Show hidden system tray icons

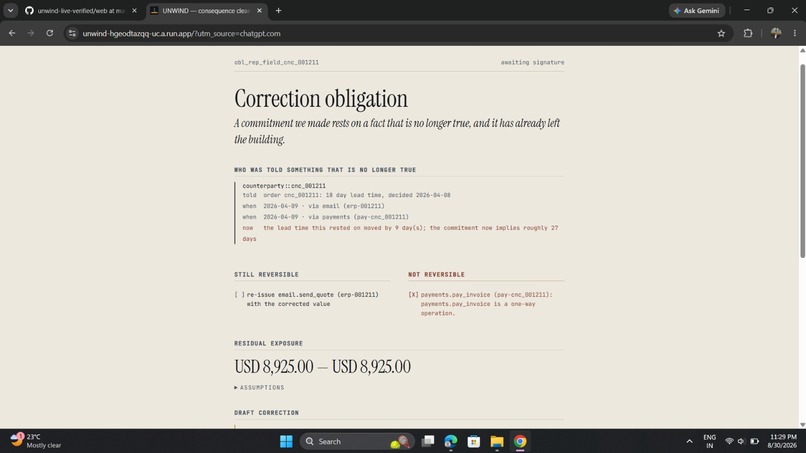click(689, 441)
